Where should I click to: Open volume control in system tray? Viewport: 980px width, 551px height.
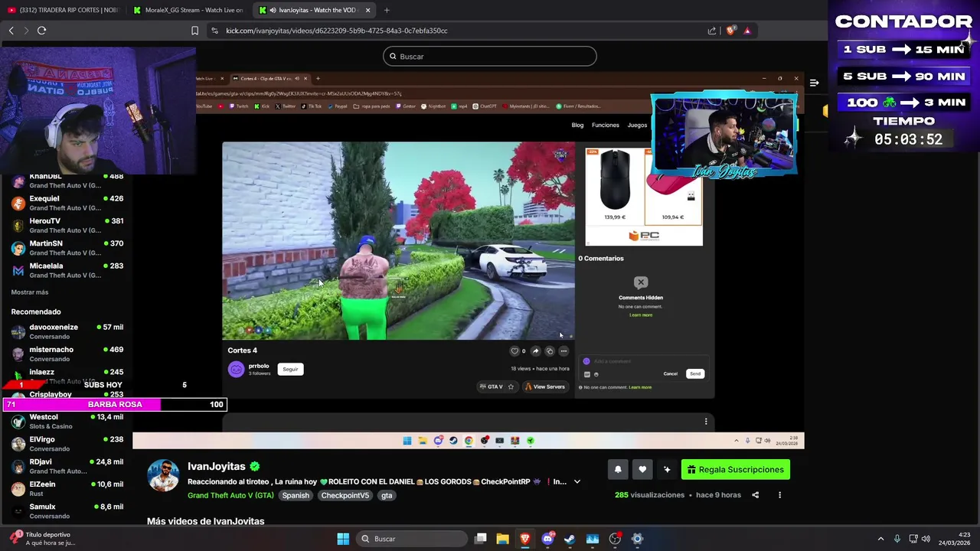tap(926, 539)
